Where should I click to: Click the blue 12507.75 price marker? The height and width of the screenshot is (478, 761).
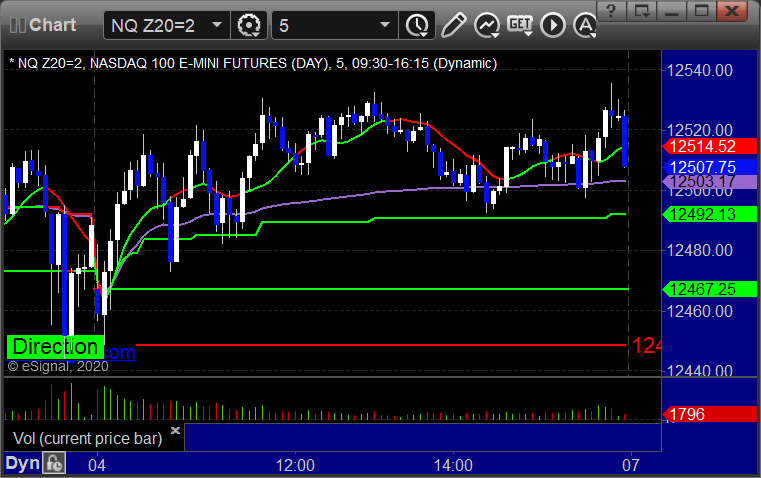pos(710,167)
